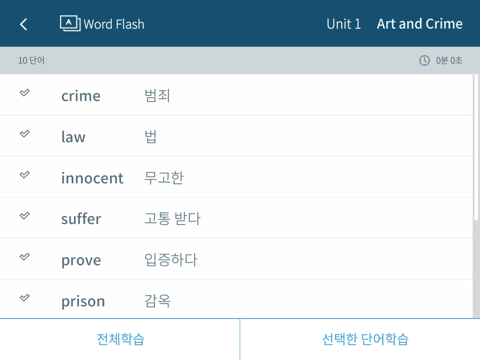Toggle the checkmark for crime

pyautogui.click(x=24, y=93)
